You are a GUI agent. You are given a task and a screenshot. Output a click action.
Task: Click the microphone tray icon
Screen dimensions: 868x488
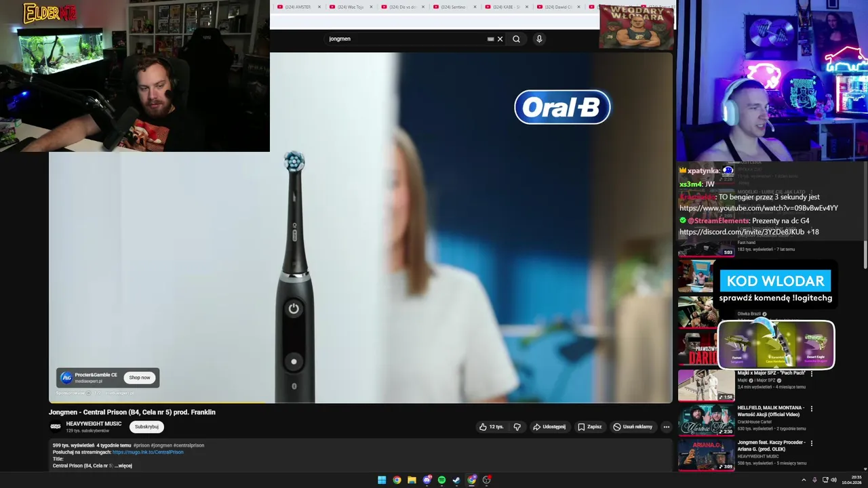pos(814,480)
